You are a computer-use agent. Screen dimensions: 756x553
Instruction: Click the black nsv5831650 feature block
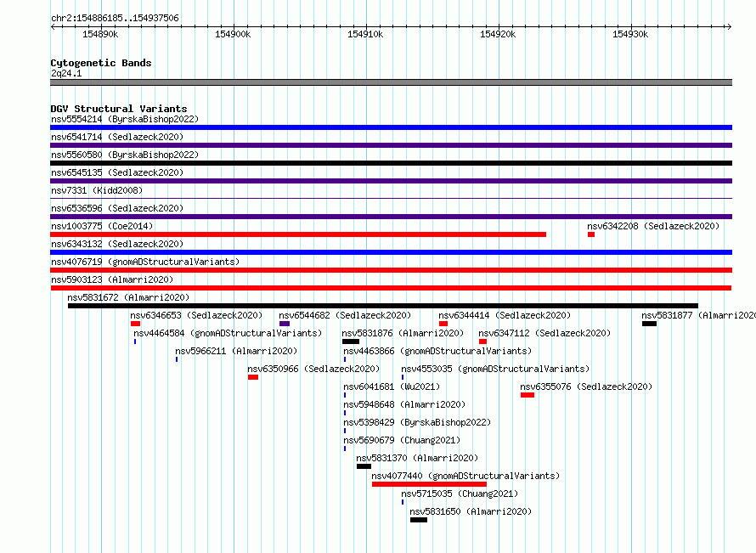[419, 520]
